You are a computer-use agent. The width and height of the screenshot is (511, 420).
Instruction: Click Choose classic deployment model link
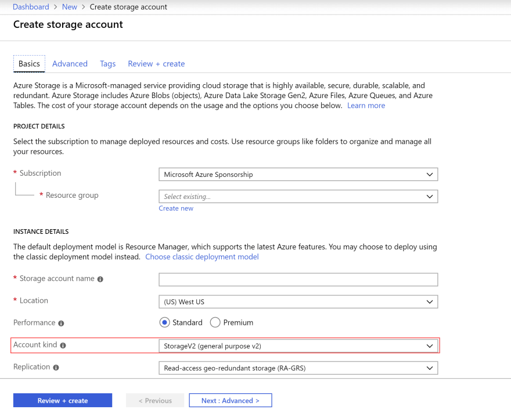pos(202,257)
